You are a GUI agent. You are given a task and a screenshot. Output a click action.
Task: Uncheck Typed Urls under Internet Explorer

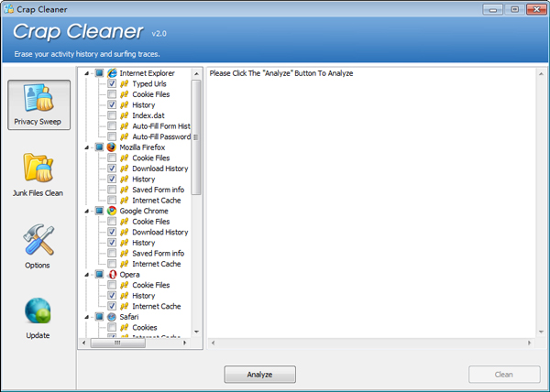click(112, 83)
